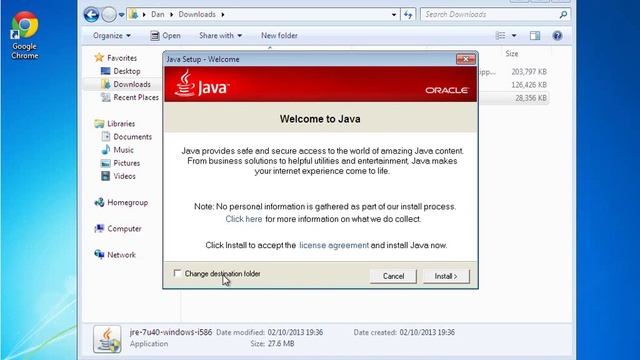Click the jre installer file icon in details pane
The height and width of the screenshot is (360, 640).
click(107, 339)
